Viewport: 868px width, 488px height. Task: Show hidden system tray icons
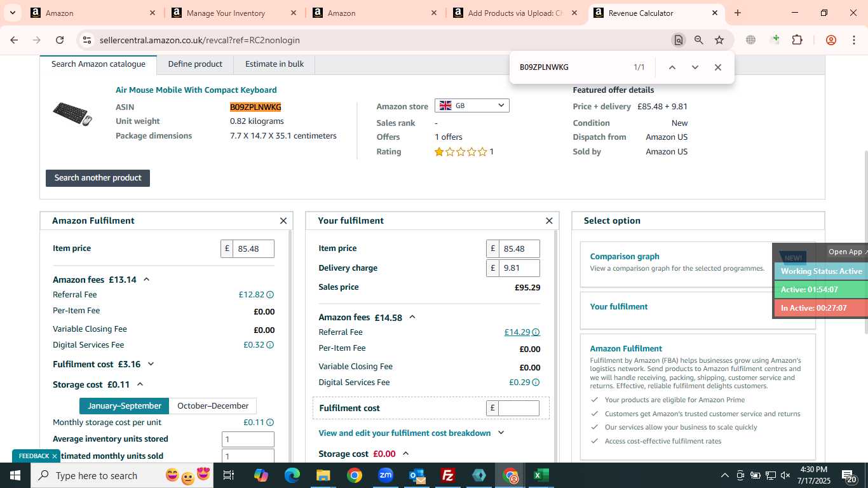724,475
